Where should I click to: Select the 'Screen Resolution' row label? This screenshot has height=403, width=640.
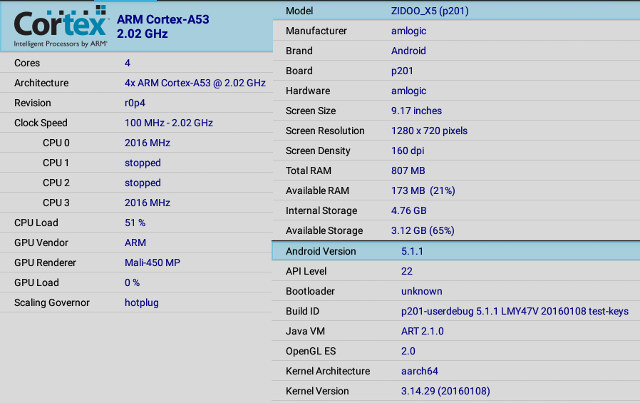click(x=325, y=131)
